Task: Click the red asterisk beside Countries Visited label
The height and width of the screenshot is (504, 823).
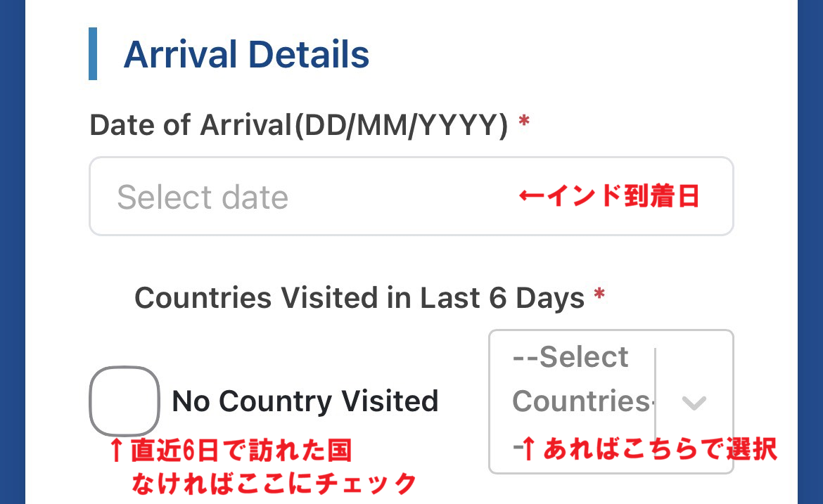Action: coord(599,297)
